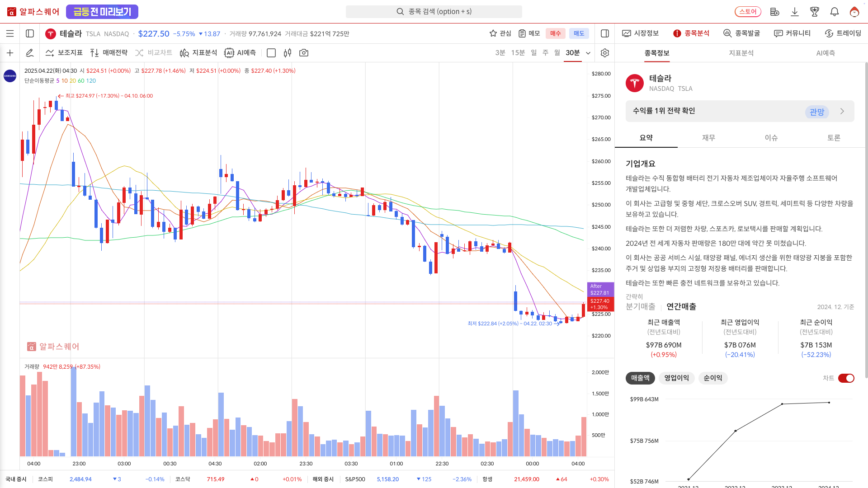Switch to right-panel AI예측 sub-tab

point(826,53)
